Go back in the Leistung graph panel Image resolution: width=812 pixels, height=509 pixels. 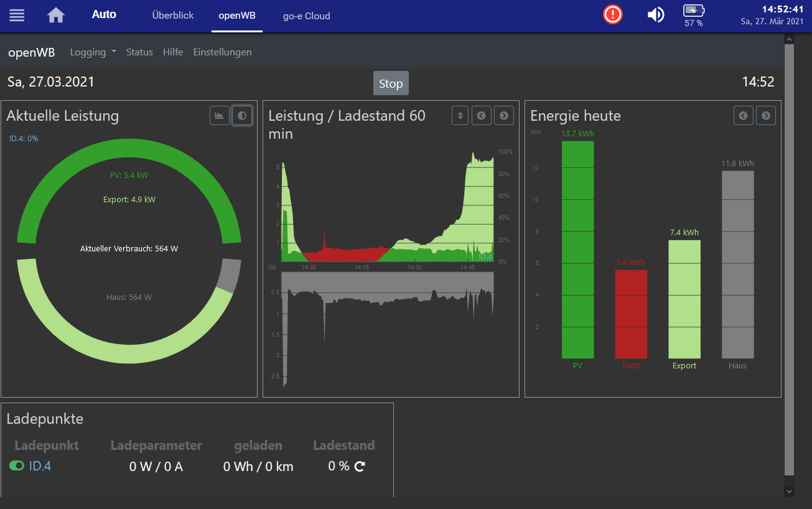(x=482, y=115)
